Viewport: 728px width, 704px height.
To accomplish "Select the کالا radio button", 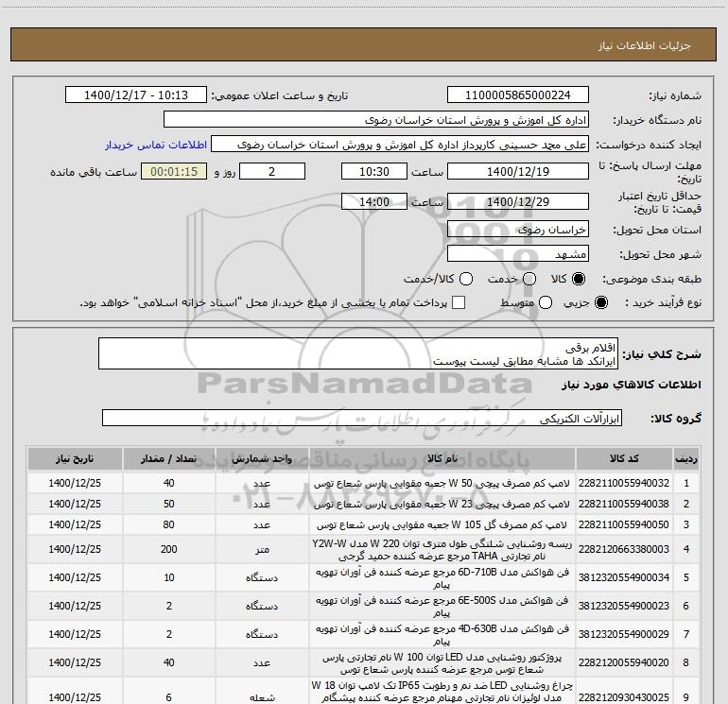I will click(x=579, y=279).
